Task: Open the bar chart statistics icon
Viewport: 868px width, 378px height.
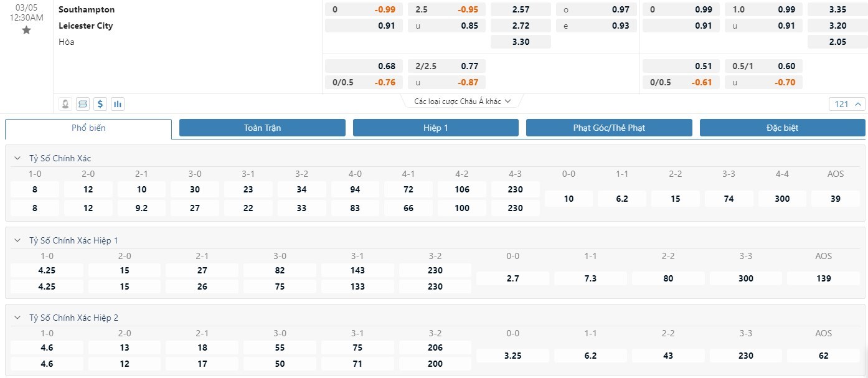Action: click(x=118, y=104)
